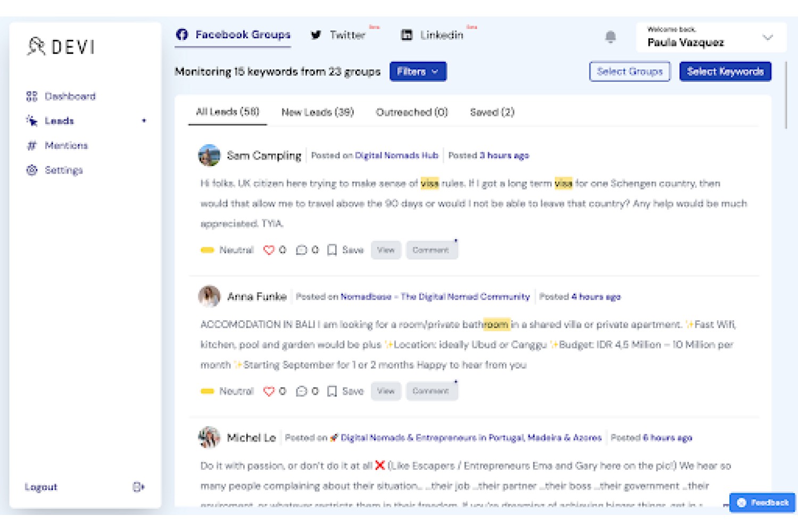Image resolution: width=798 pixels, height=532 pixels.
Task: Like Sam Campling's post with heart icon
Action: 269,250
